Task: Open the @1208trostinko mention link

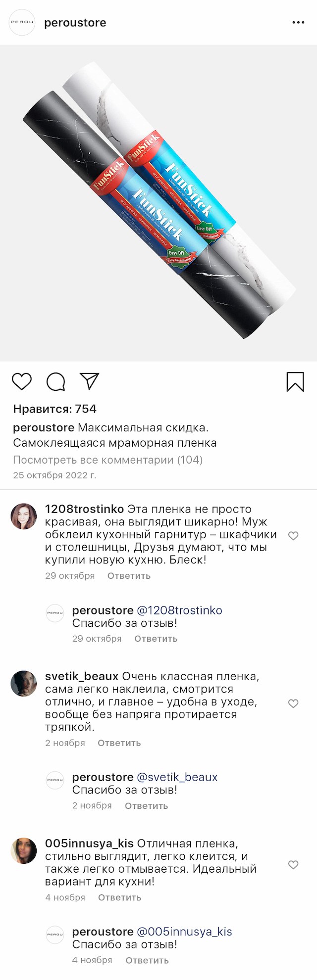Action: click(x=179, y=610)
